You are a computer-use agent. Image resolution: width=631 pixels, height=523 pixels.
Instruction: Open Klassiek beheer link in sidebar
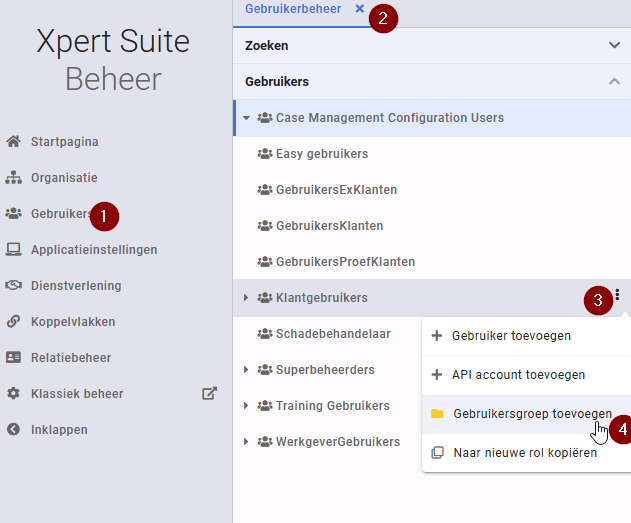point(77,393)
